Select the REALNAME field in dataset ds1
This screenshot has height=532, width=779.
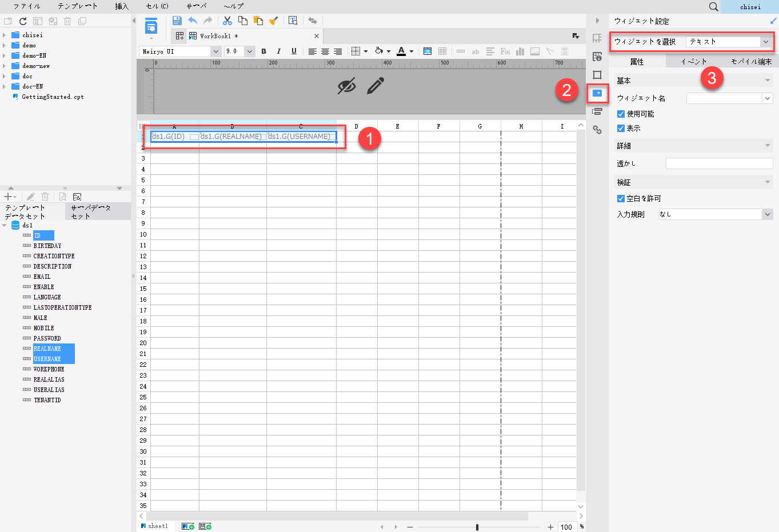pos(47,349)
